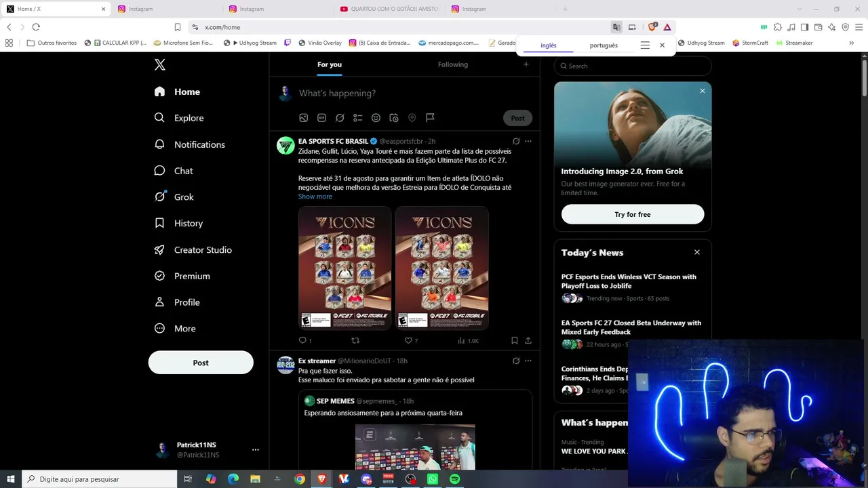Image resolution: width=868 pixels, height=488 pixels.
Task: Bookmark the EA SPORTS FC BRASIL post
Action: click(x=515, y=340)
